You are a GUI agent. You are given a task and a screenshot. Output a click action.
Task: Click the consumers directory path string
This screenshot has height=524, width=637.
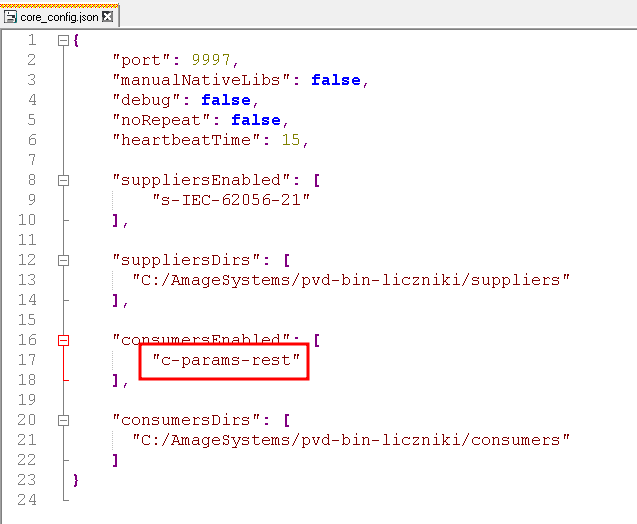click(351, 440)
